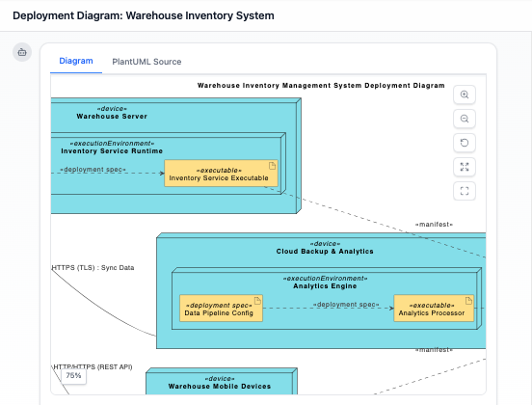
Task: Select the Data Pipeline Config artifact
Action: 221,309
